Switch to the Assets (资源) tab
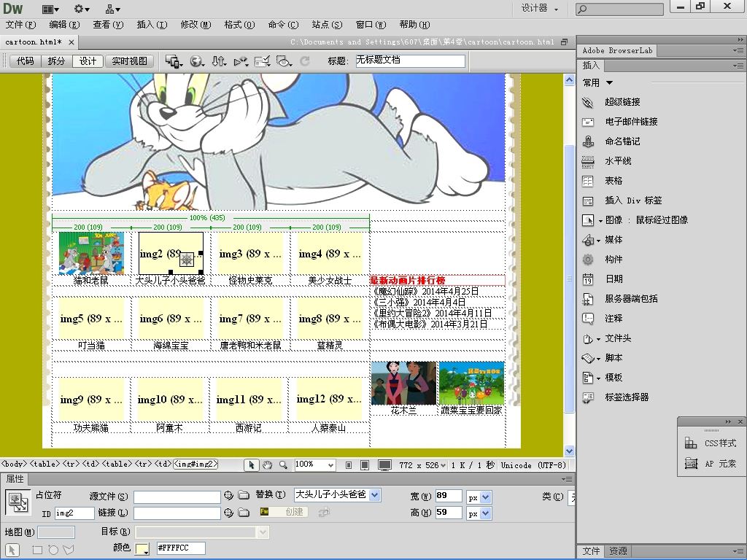The image size is (747, 560). [x=619, y=551]
